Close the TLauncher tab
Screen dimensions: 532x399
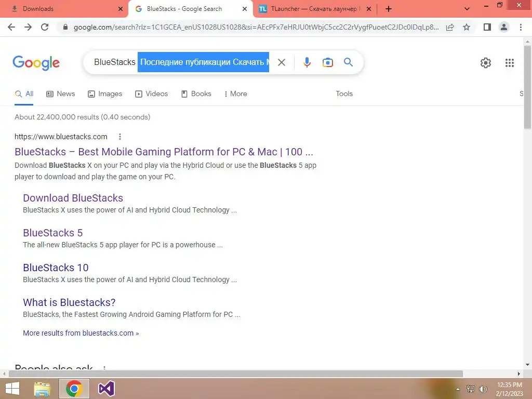369,9
